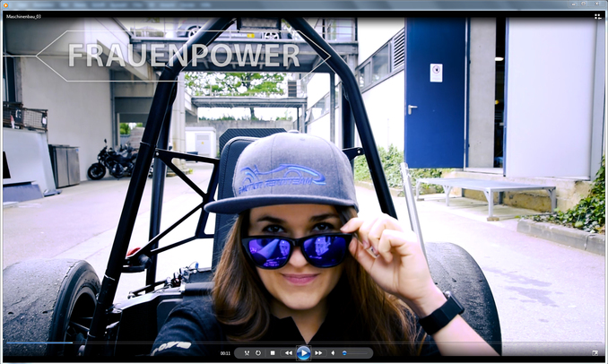Viewport: 608px width, 364px height.
Task: Click the 00:11 elapsed time display
Action: (226, 353)
